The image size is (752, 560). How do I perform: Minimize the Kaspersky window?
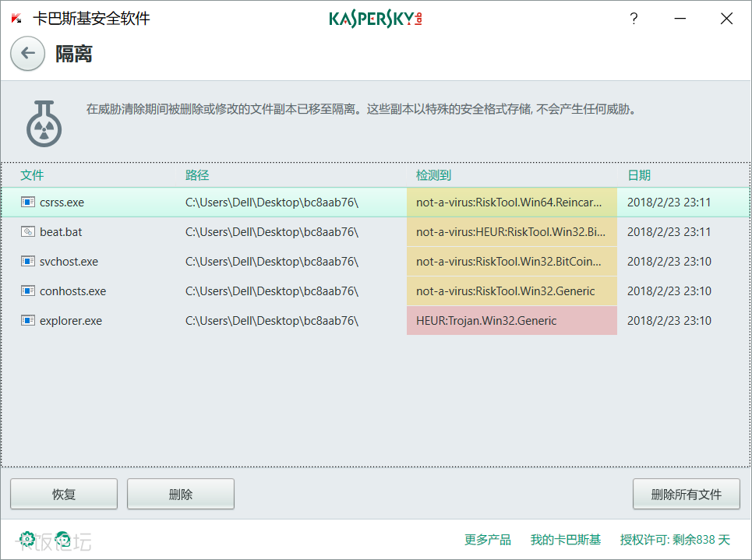(680, 19)
